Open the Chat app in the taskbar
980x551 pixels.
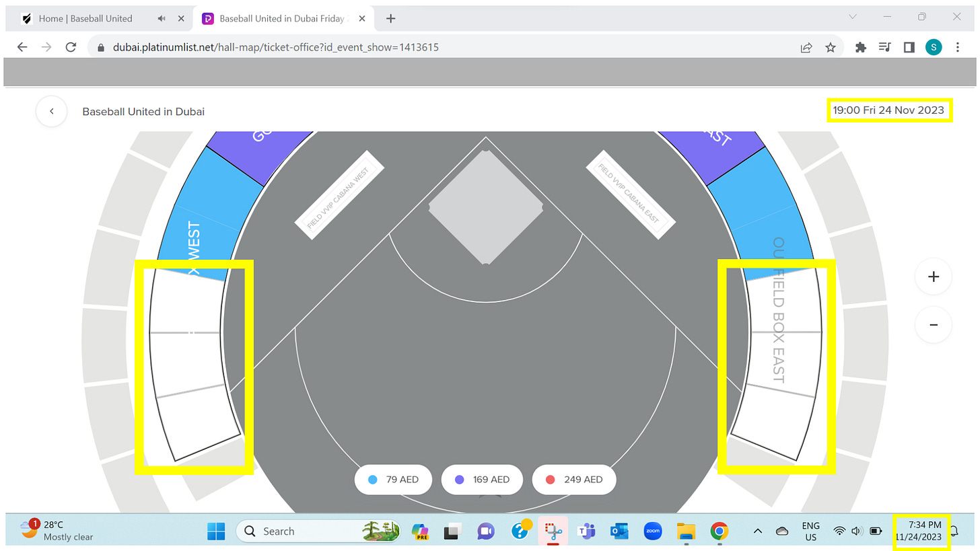coord(485,531)
